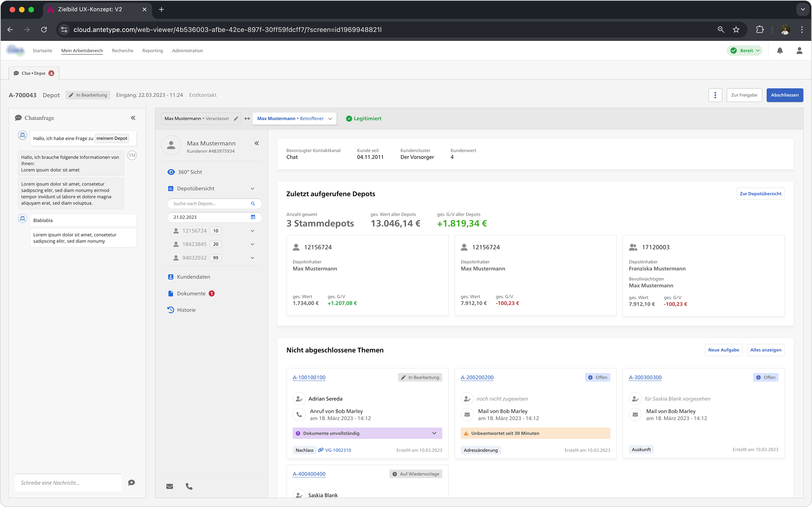Image resolution: width=812 pixels, height=507 pixels.
Task: Click browser zoom magnifier icon
Action: click(721, 30)
